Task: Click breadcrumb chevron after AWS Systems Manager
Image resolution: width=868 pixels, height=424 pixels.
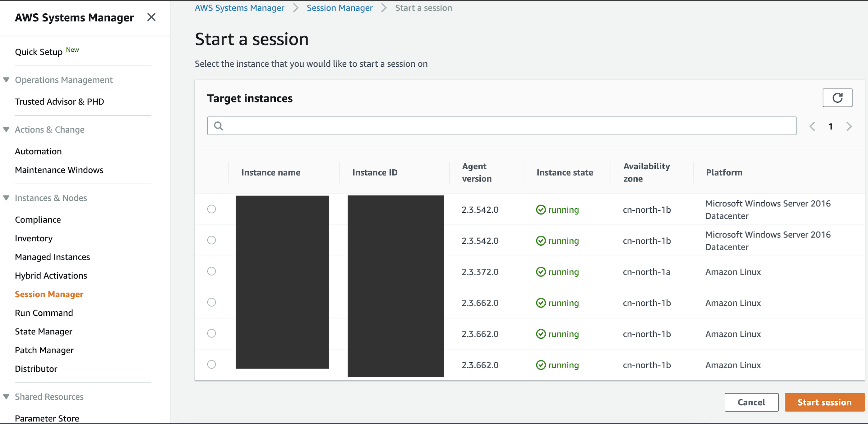Action: tap(296, 8)
